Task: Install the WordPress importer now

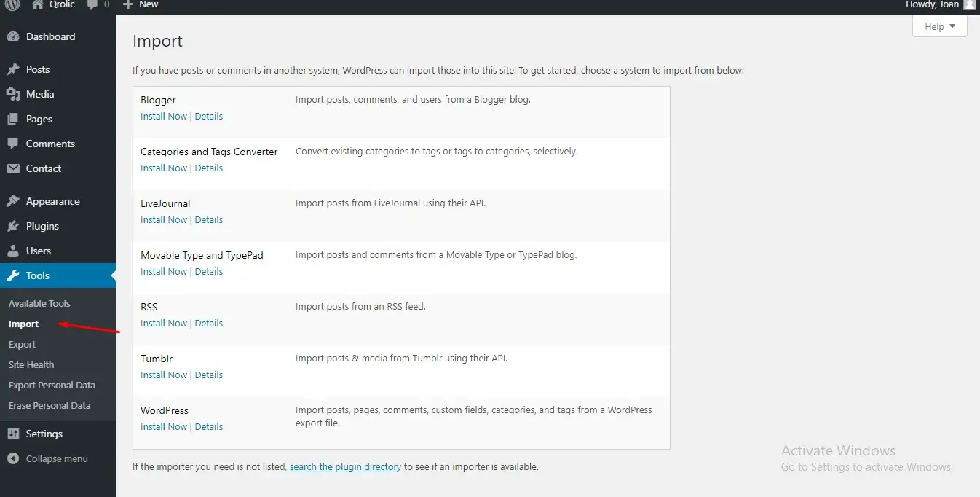Action: [x=164, y=427]
